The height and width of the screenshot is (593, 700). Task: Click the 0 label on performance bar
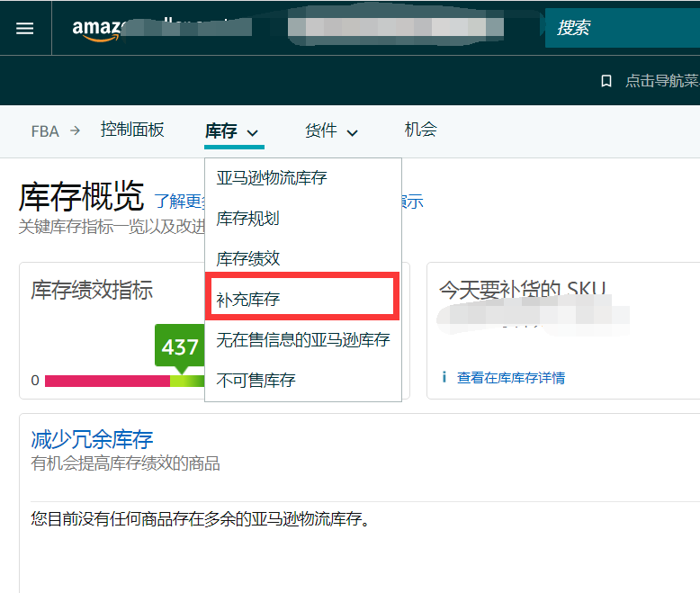tap(35, 381)
